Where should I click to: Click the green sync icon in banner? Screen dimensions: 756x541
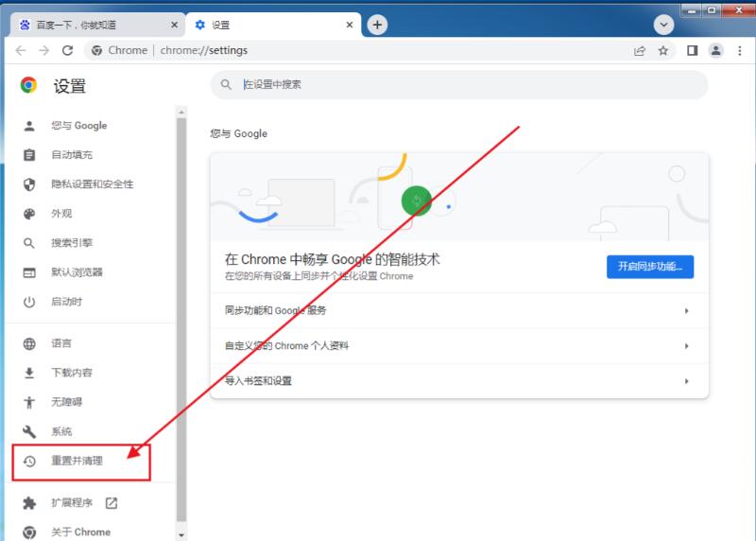pyautogui.click(x=417, y=201)
